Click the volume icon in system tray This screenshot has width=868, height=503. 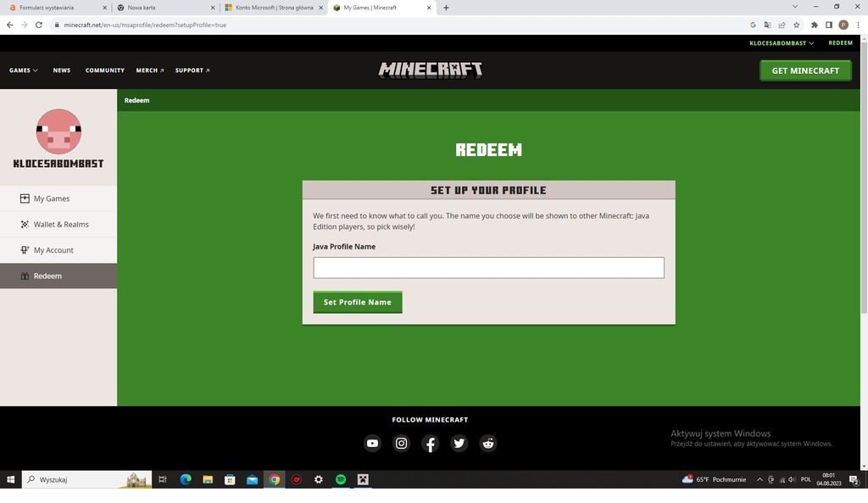click(793, 479)
